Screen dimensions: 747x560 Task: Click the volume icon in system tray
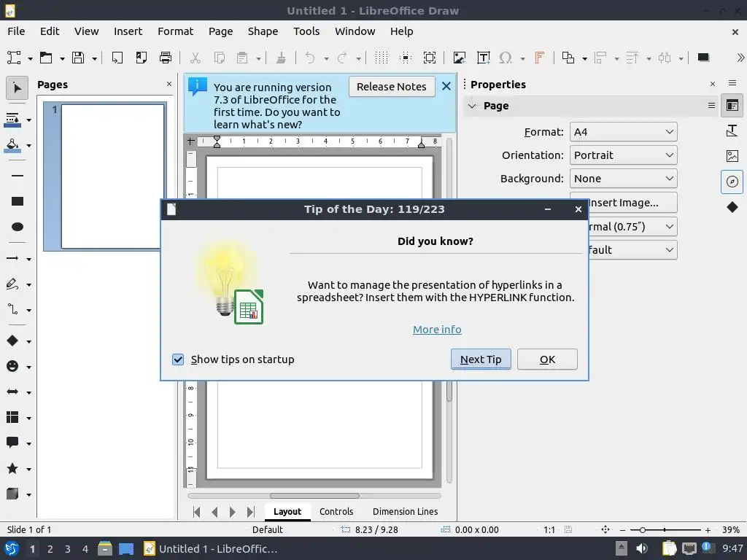(x=642, y=548)
